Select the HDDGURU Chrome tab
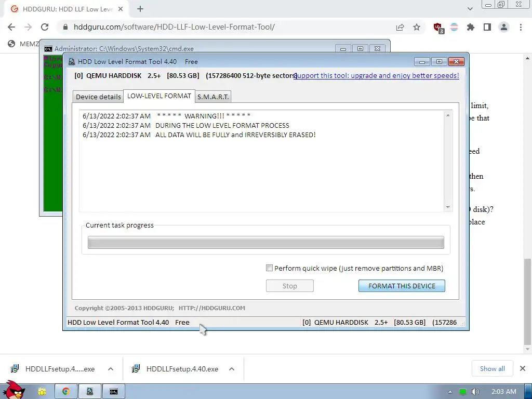 click(x=67, y=9)
